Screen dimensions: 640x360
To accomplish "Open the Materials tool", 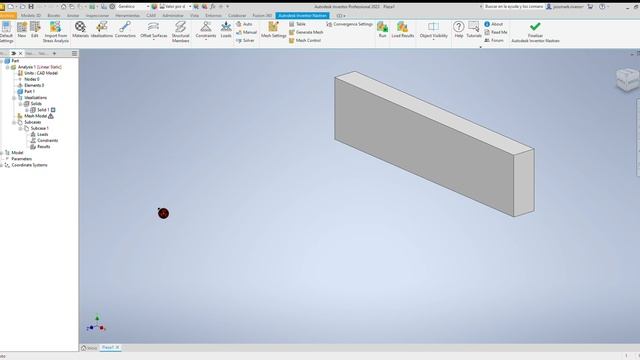I will (80, 29).
